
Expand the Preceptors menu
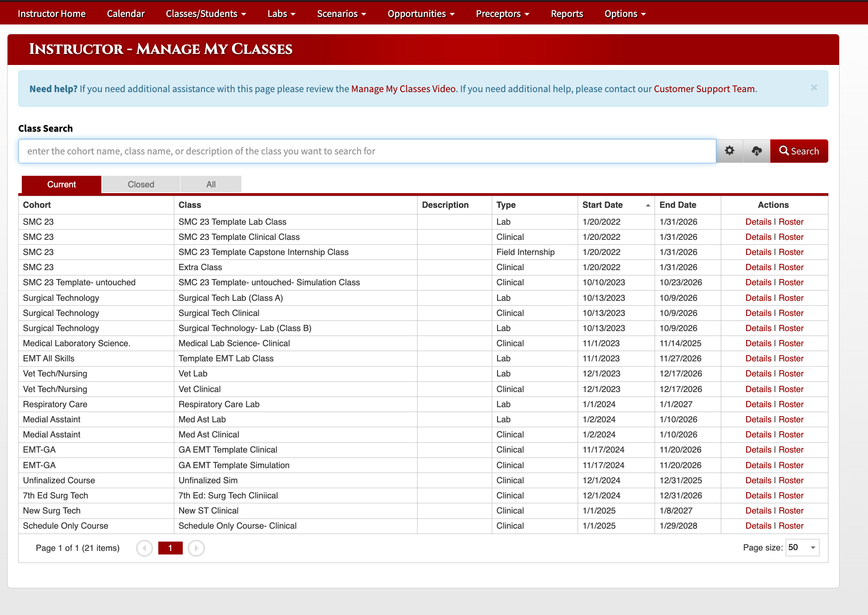tap(502, 14)
